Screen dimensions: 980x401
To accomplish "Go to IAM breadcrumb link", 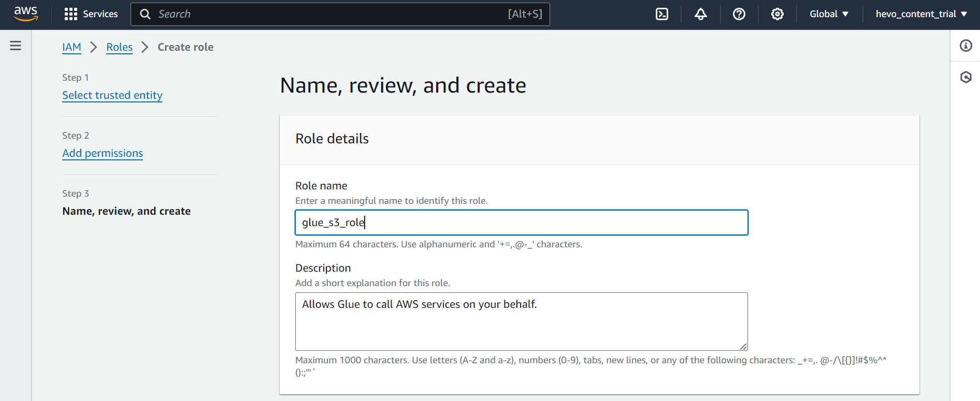I will click(71, 47).
